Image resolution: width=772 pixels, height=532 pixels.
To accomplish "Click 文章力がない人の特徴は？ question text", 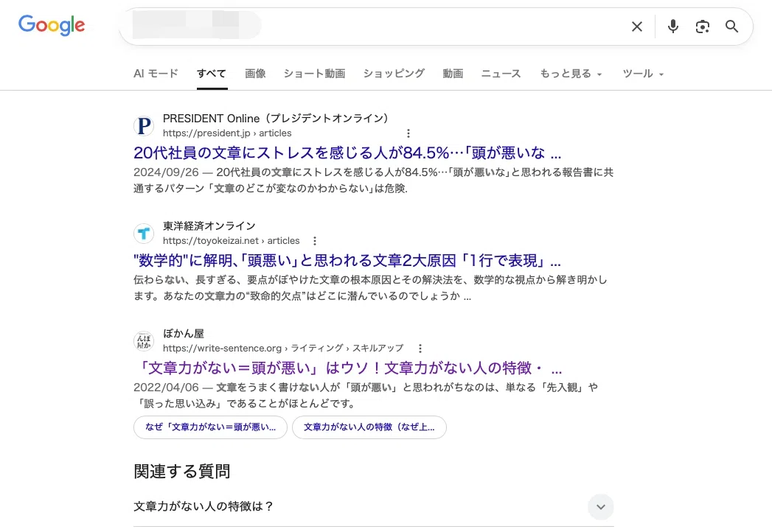I will click(x=204, y=506).
